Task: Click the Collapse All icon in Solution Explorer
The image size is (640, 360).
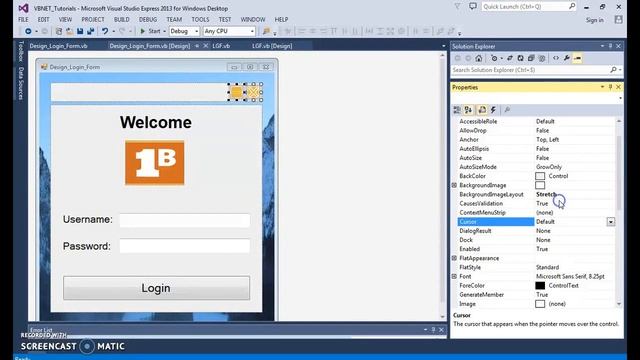Action: pos(531,58)
